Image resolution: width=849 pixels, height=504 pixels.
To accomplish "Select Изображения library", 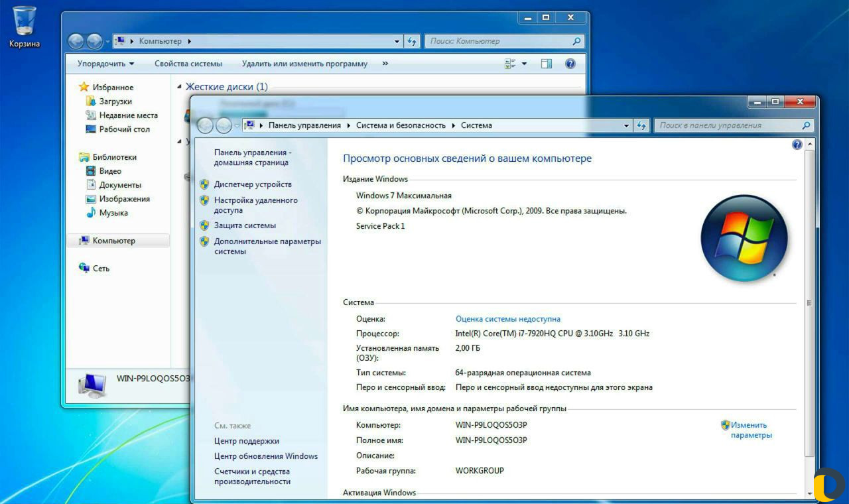I will coord(125,199).
